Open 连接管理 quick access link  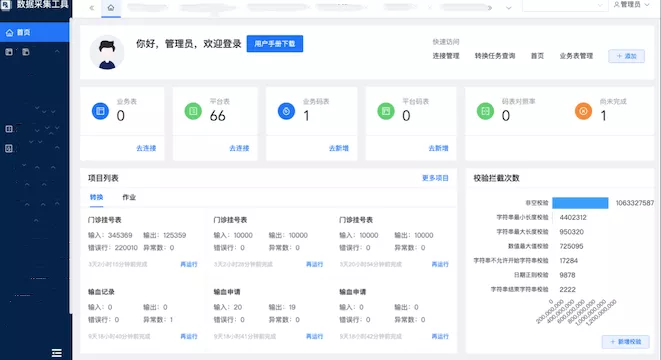click(x=446, y=56)
